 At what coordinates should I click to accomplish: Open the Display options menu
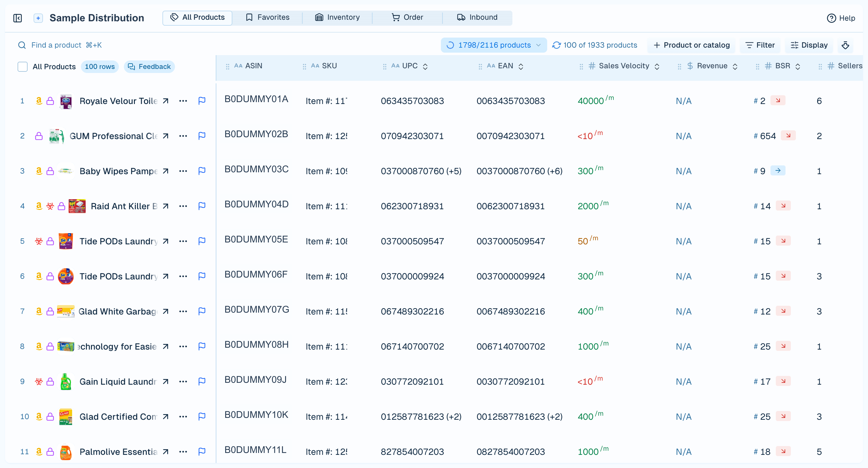click(x=809, y=45)
